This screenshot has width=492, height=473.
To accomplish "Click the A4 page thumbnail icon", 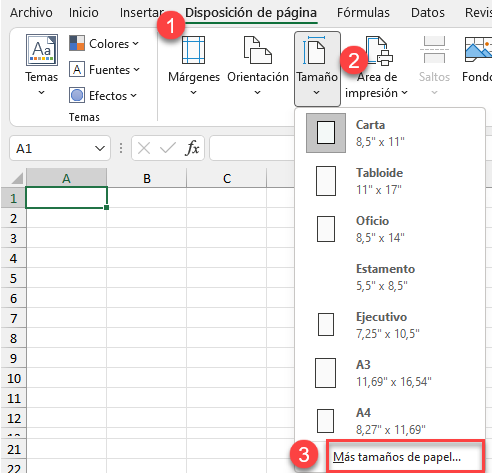I will coord(325,421).
